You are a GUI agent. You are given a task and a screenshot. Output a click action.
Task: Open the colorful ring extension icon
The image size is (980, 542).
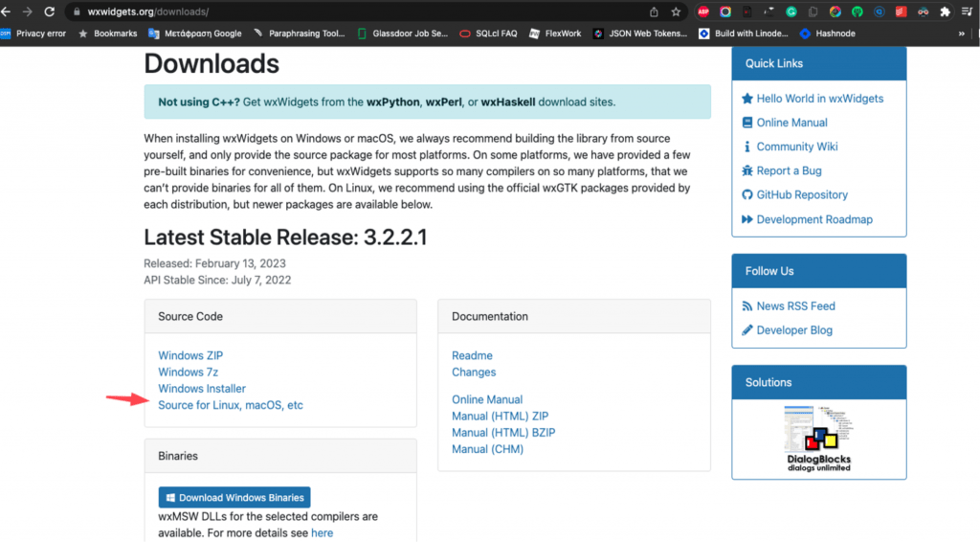tap(725, 11)
